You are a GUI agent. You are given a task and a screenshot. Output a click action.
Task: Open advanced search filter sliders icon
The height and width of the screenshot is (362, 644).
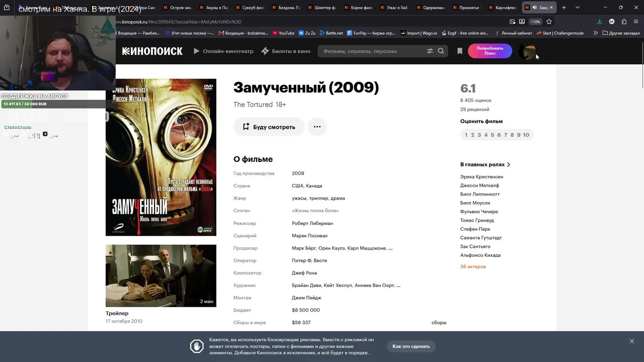[430, 51]
